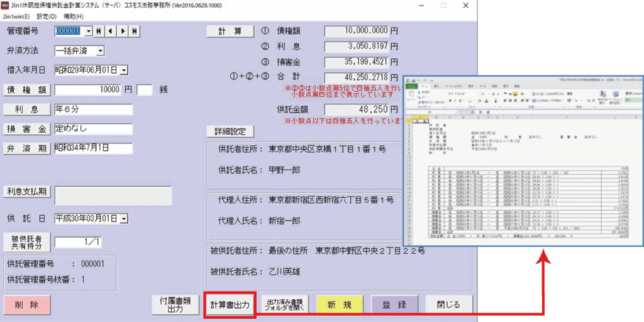Go to the previous record arrow
Image resolution: width=644 pixels, height=322 pixels.
point(111,31)
